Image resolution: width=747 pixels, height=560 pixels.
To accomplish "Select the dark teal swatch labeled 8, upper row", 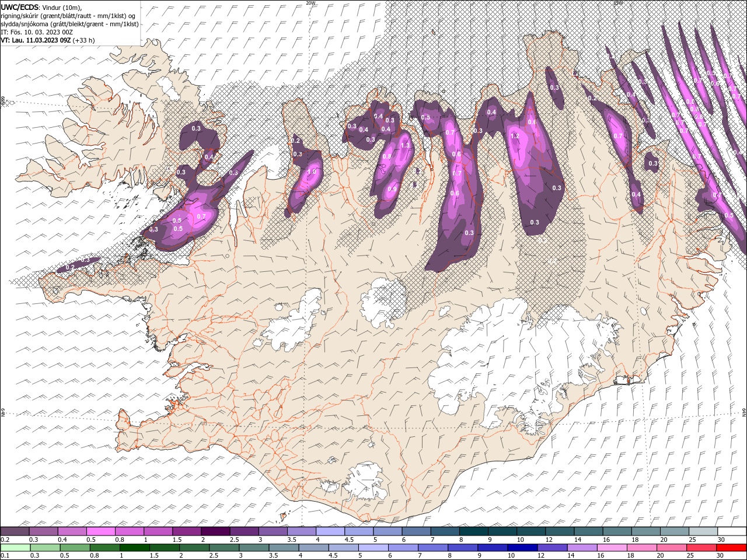I will pyautogui.click(x=473, y=531).
